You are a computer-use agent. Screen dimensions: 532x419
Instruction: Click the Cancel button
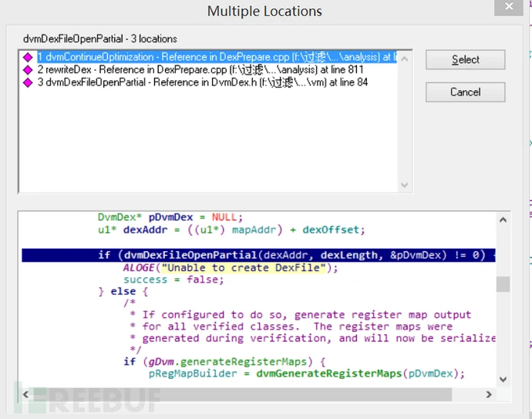tap(465, 92)
